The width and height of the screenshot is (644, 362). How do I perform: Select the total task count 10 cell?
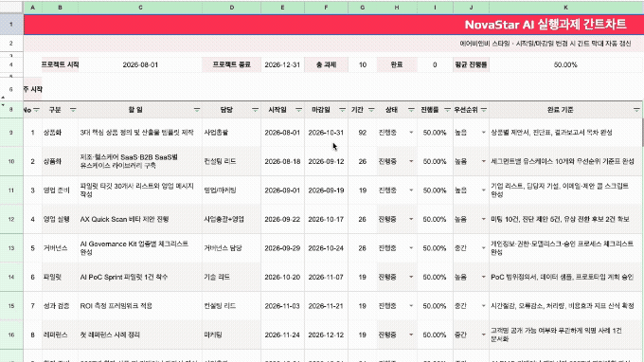coord(362,64)
